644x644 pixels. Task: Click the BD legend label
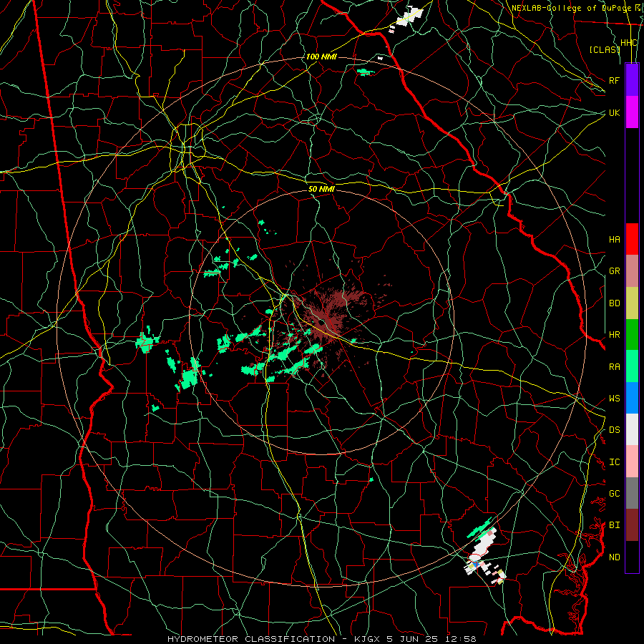[615, 303]
